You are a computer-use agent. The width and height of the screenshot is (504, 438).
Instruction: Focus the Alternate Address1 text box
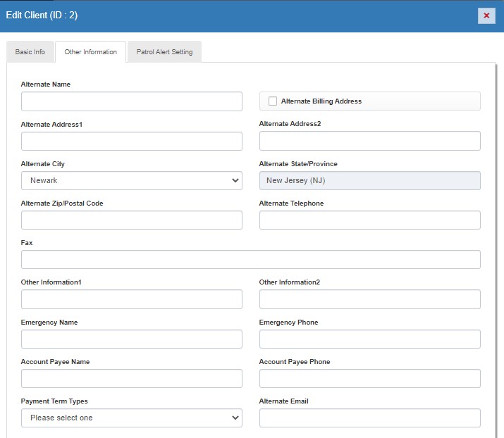click(x=131, y=141)
